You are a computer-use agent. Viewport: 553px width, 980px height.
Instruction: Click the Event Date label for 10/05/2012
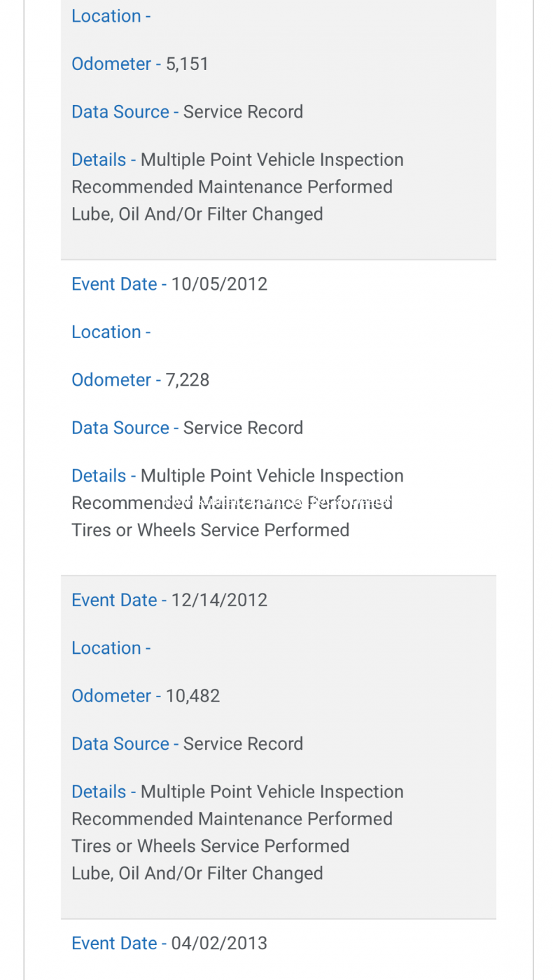(119, 284)
